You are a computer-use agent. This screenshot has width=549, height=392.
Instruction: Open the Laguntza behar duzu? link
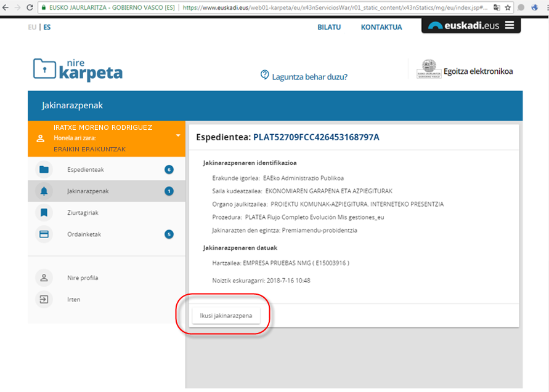(310, 77)
